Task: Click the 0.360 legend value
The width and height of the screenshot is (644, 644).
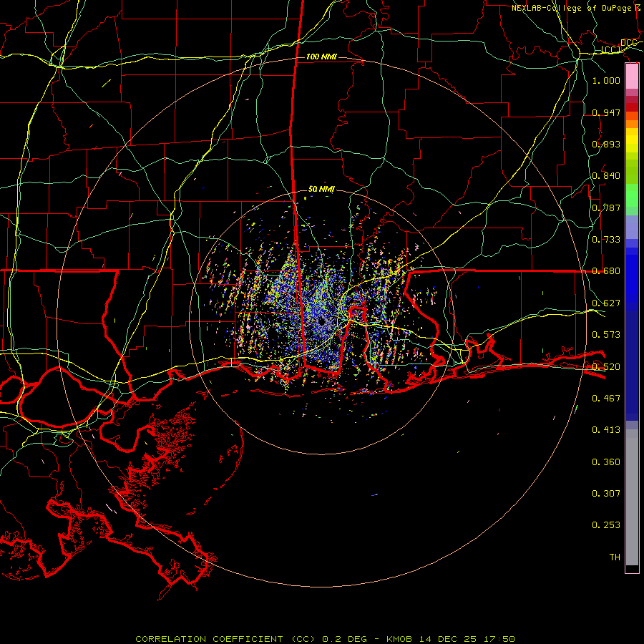Action: (x=606, y=462)
